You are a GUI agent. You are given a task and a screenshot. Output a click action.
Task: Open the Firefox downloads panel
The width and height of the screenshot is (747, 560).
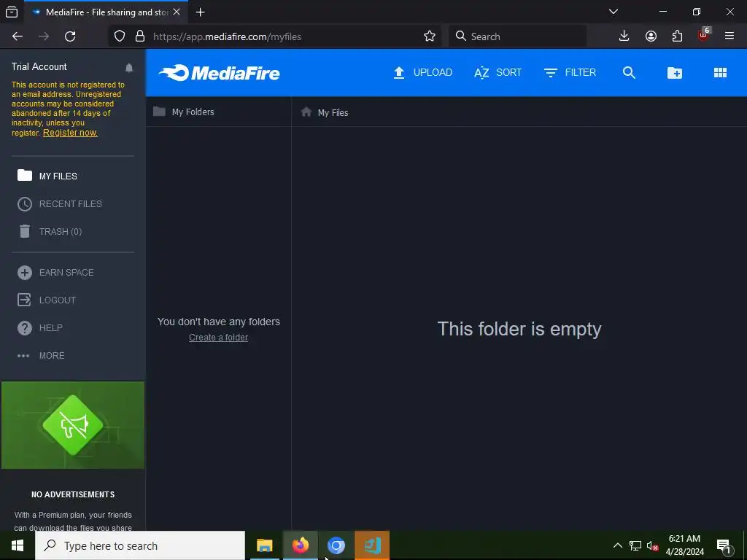[x=624, y=36]
